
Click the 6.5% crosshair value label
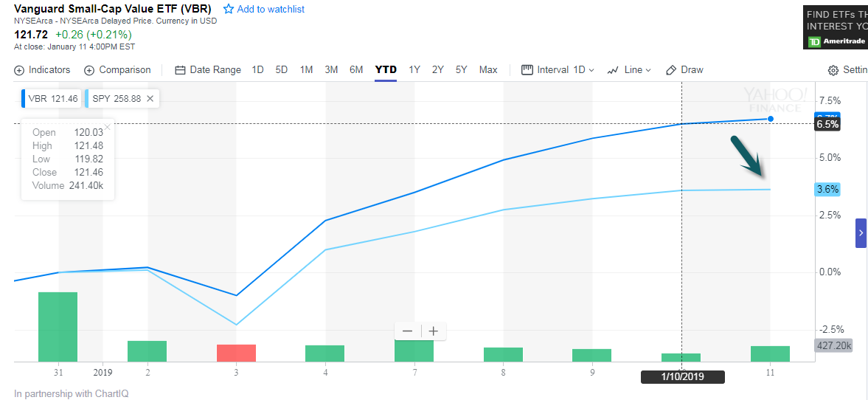827,124
